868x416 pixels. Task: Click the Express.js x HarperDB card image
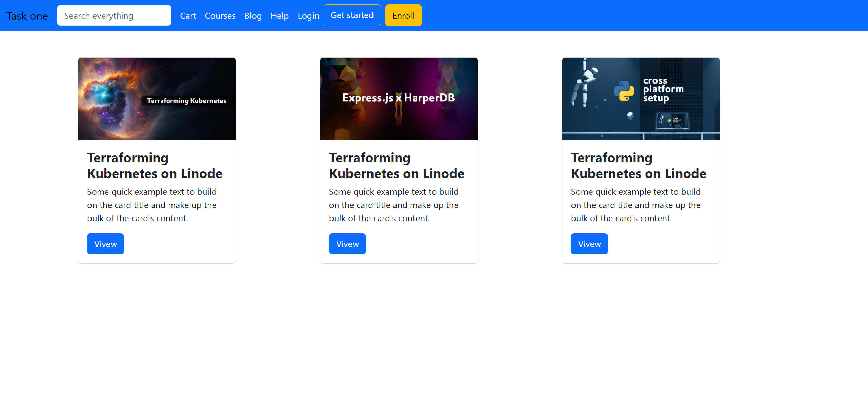click(x=399, y=99)
